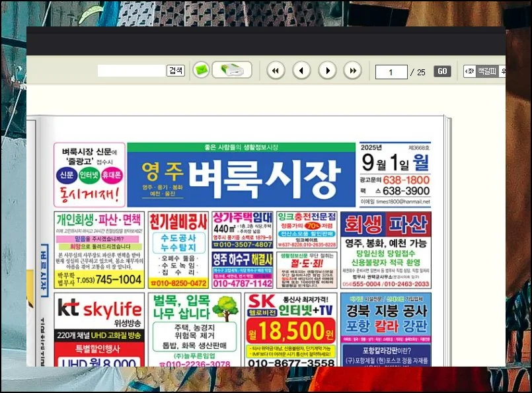Click the printer icon in toolbar
Viewport: 532px width, 393px height.
232,70
